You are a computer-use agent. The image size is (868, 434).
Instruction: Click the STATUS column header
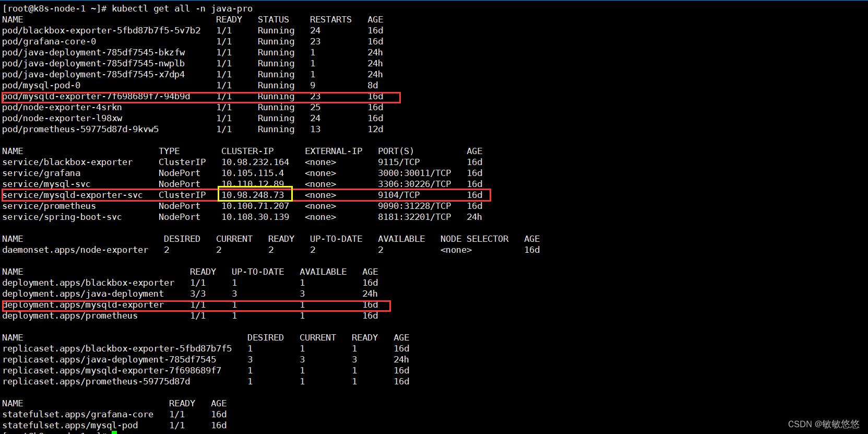(x=274, y=19)
